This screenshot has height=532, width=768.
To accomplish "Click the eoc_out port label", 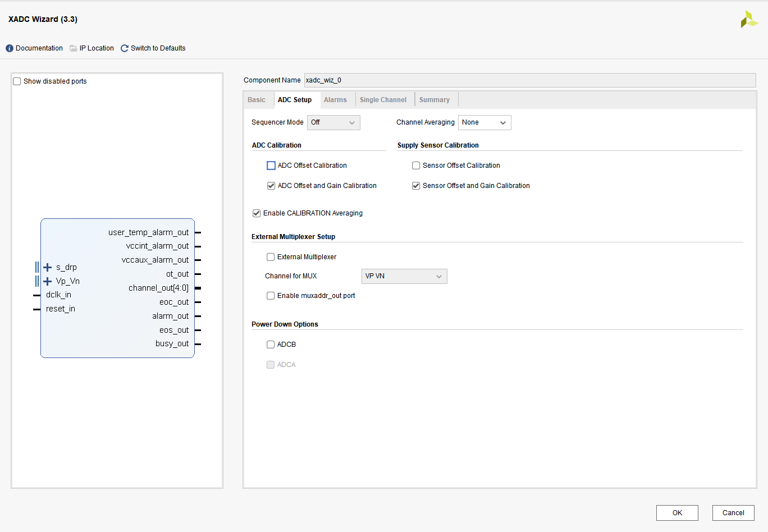I will click(x=174, y=302).
